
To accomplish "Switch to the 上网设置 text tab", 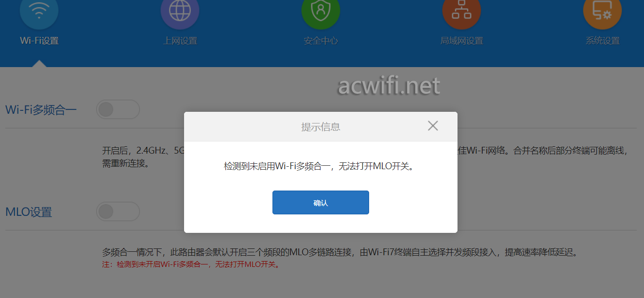I will click(180, 41).
